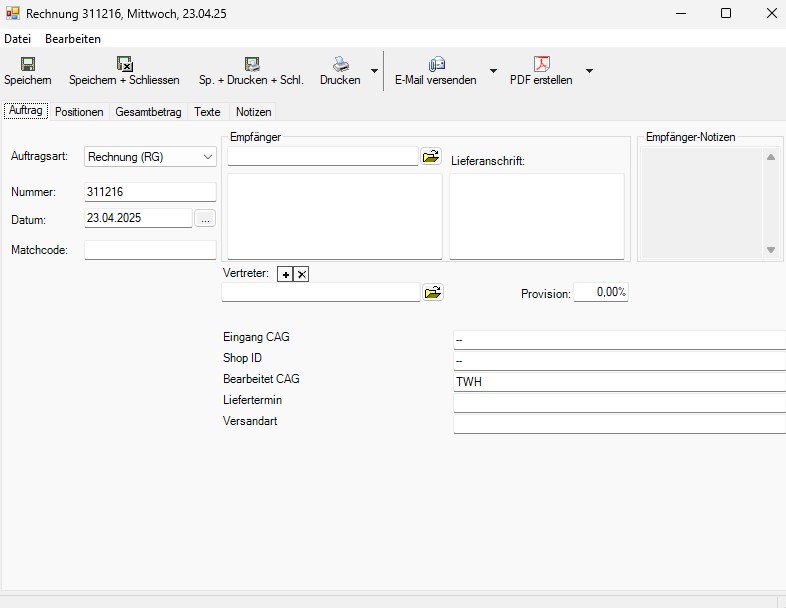
Task: Switch to the Positionen tab
Action: click(79, 112)
